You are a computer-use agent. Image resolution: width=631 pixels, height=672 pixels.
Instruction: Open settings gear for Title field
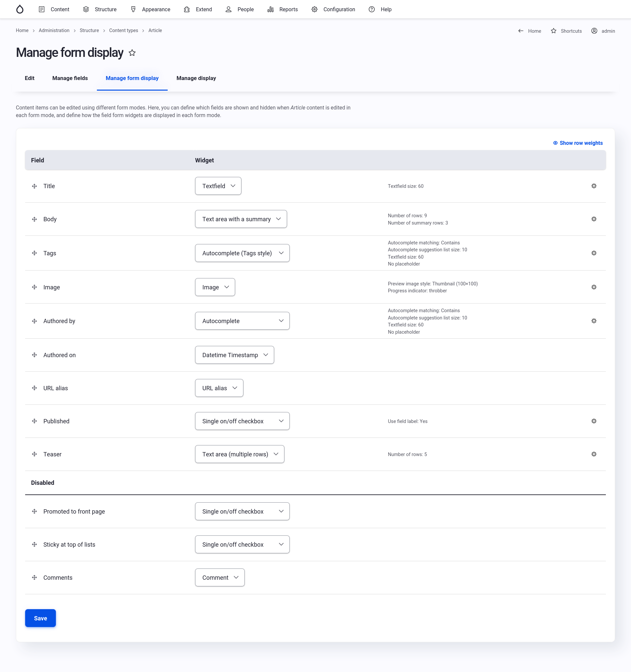click(594, 186)
